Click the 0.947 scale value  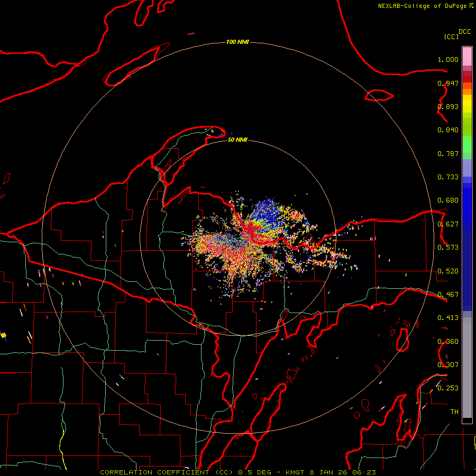point(448,83)
